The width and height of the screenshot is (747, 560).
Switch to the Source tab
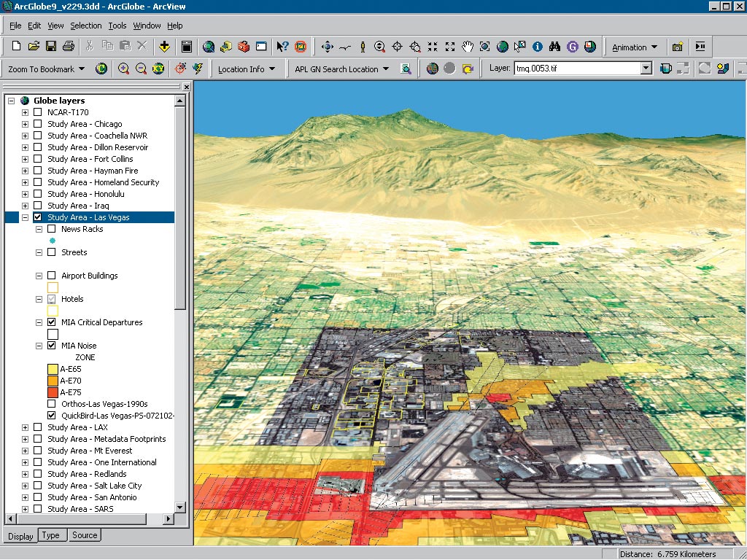pyautogui.click(x=85, y=535)
